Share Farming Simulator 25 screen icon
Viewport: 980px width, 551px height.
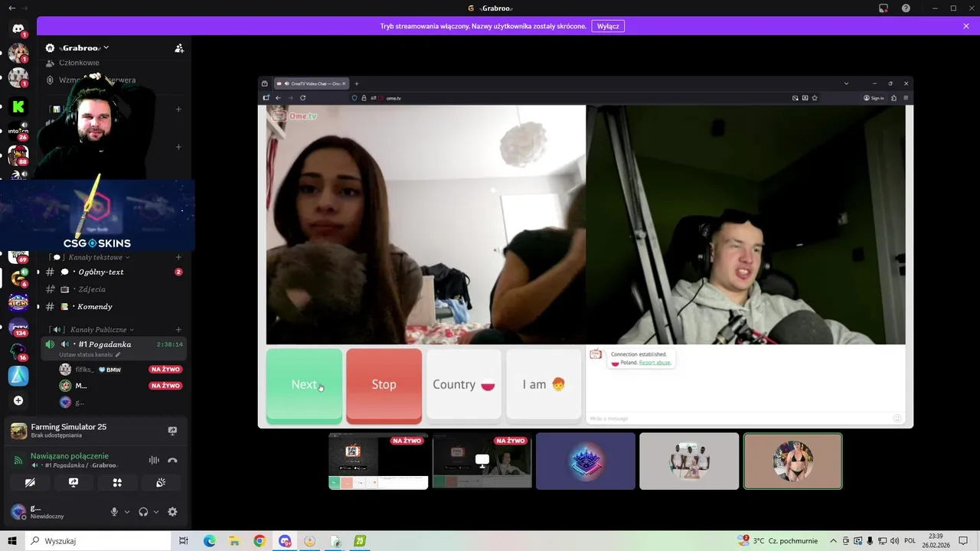coord(172,431)
